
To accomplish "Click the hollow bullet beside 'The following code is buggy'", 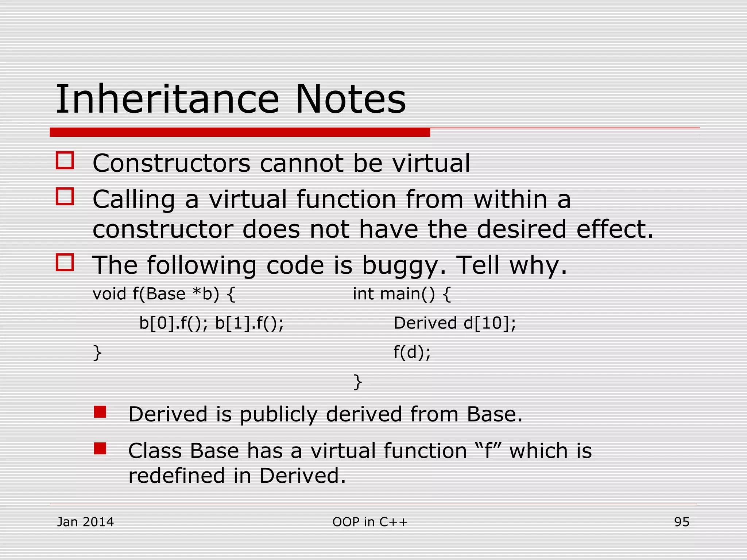I will 65,262.
